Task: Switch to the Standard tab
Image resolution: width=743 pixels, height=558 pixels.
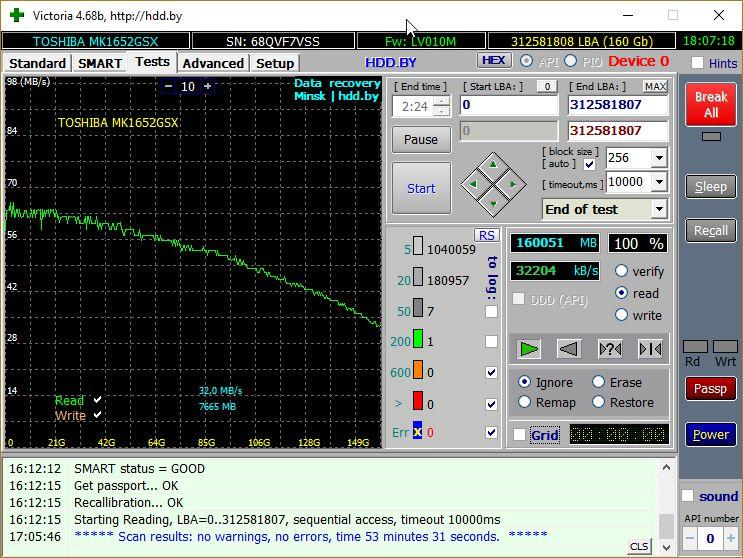Action: click(x=37, y=63)
